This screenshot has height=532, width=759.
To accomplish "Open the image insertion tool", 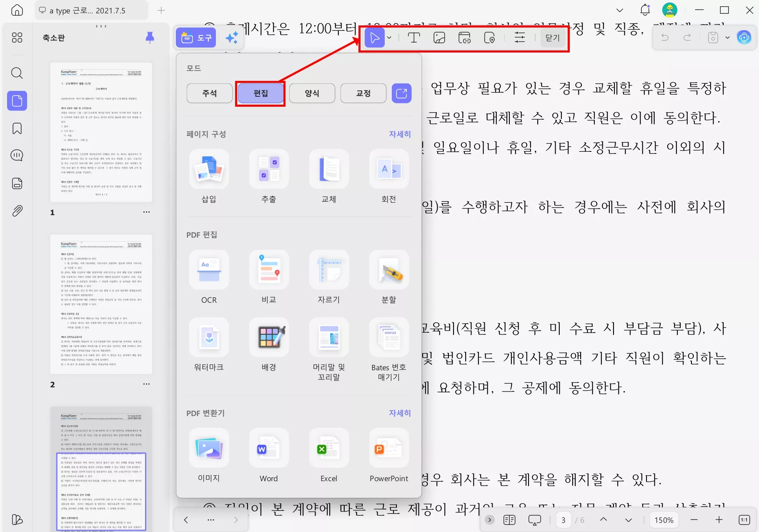I will click(439, 38).
